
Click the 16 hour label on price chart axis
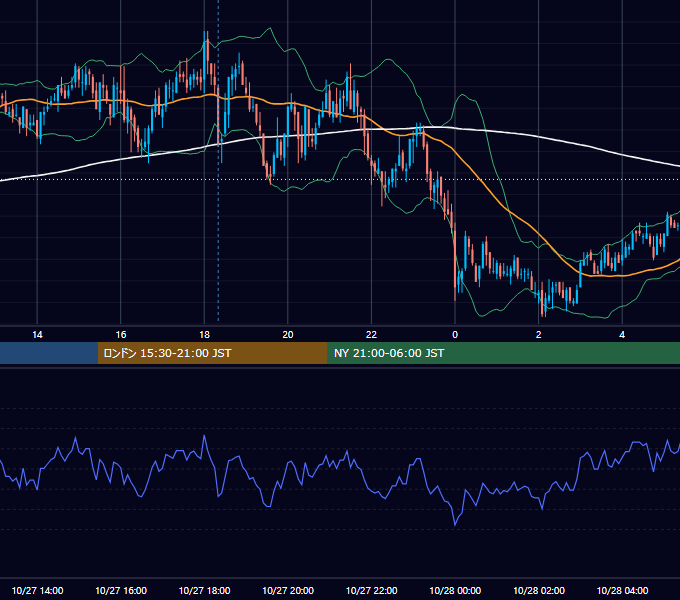(x=121, y=335)
